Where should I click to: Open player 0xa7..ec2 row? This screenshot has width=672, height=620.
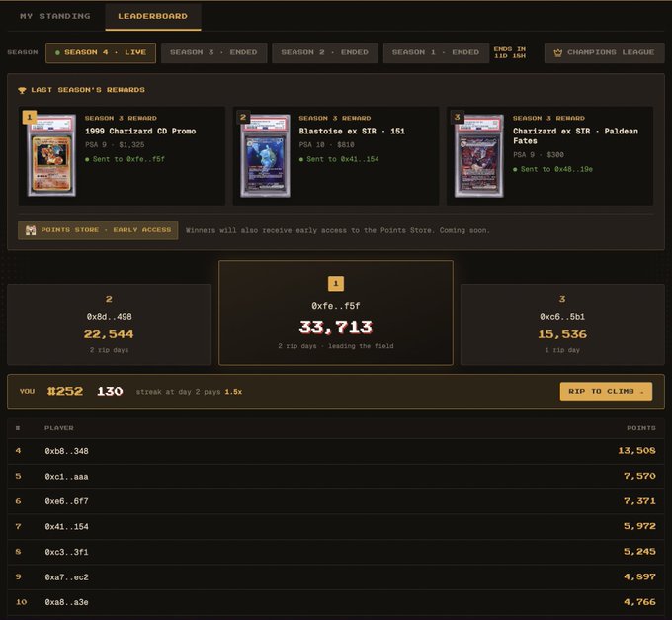point(336,577)
